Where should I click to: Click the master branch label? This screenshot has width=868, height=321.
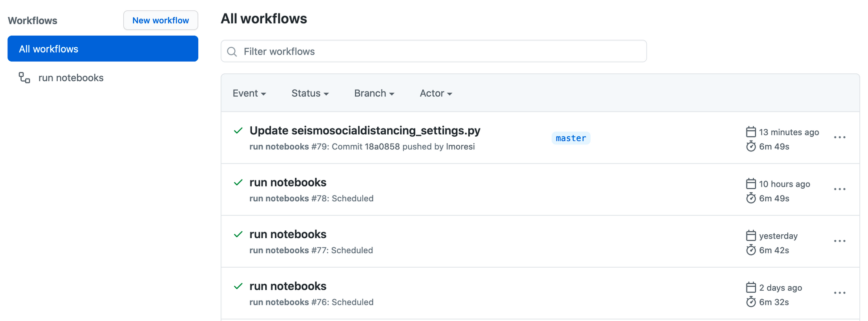(x=571, y=138)
